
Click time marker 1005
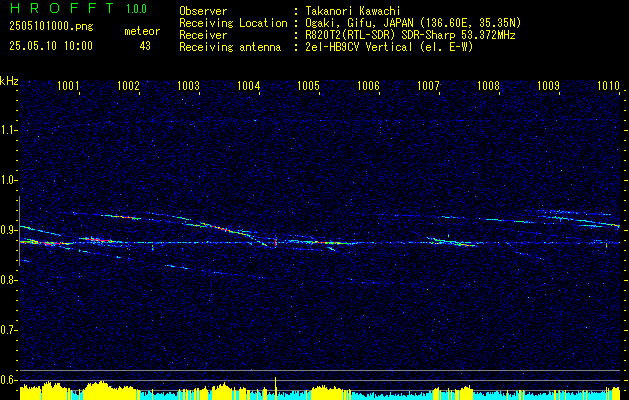(x=308, y=85)
